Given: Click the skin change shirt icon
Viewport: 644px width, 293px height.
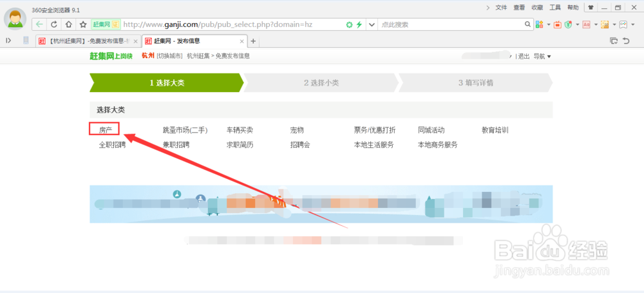Looking at the screenshot, I should pyautogui.click(x=591, y=7).
